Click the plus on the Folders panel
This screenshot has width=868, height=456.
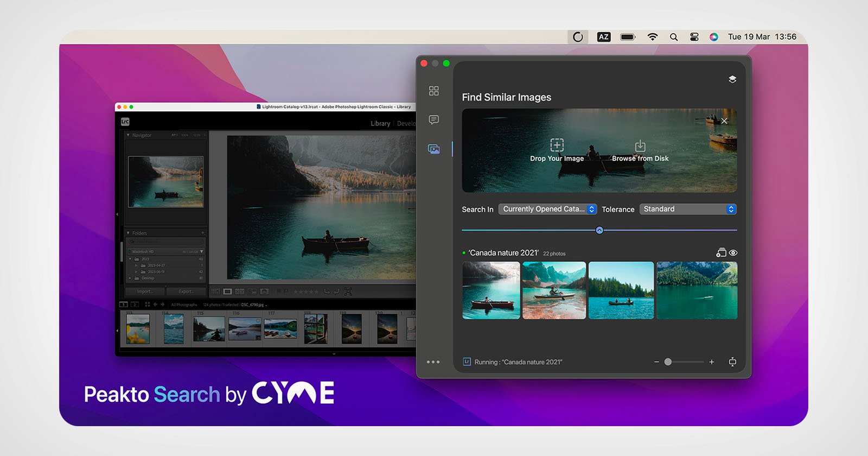pyautogui.click(x=203, y=233)
